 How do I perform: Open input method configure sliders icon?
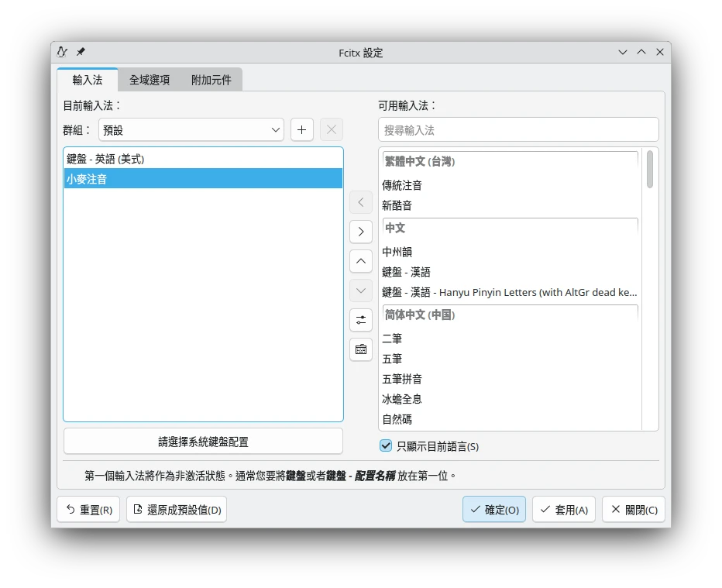[x=361, y=320]
